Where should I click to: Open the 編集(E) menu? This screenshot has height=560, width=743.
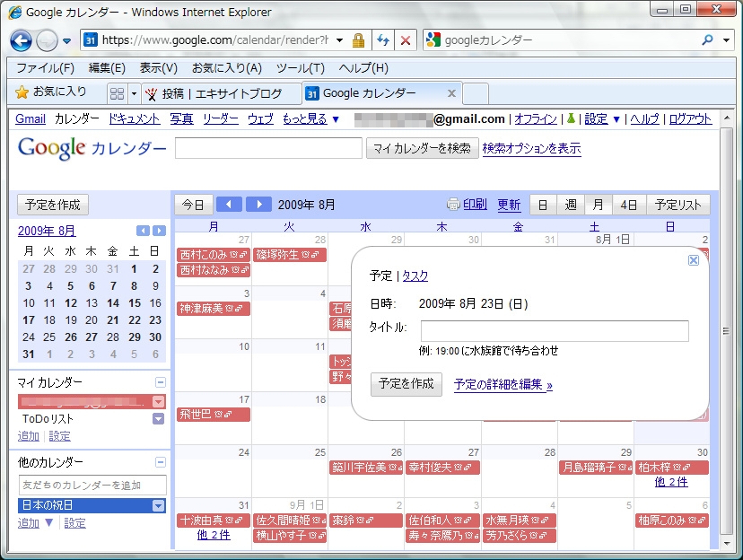click(107, 68)
